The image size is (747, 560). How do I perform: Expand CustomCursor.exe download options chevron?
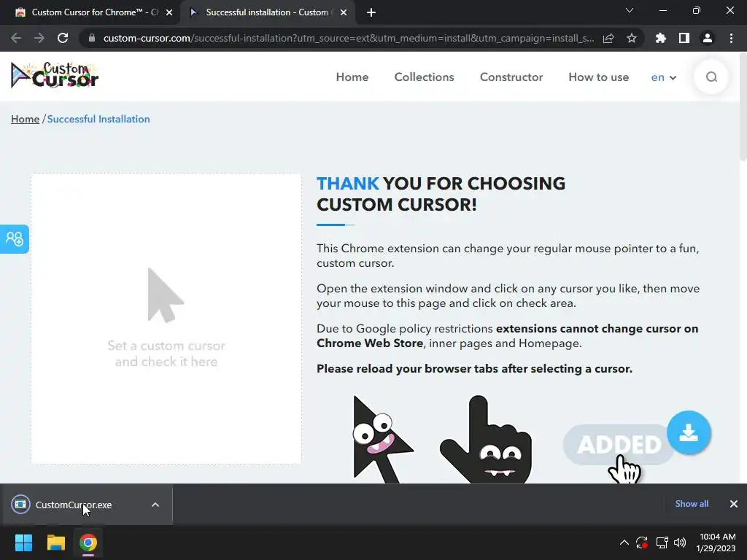pos(155,505)
